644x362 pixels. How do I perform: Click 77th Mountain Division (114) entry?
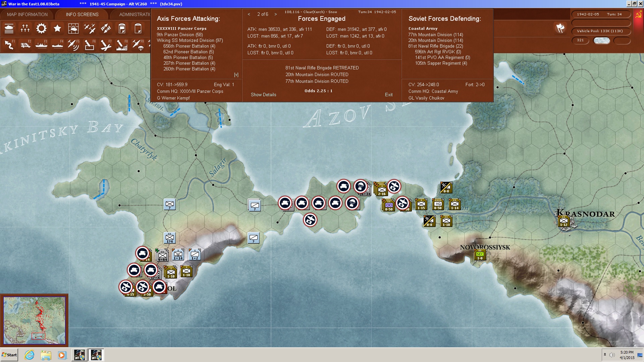click(x=436, y=35)
